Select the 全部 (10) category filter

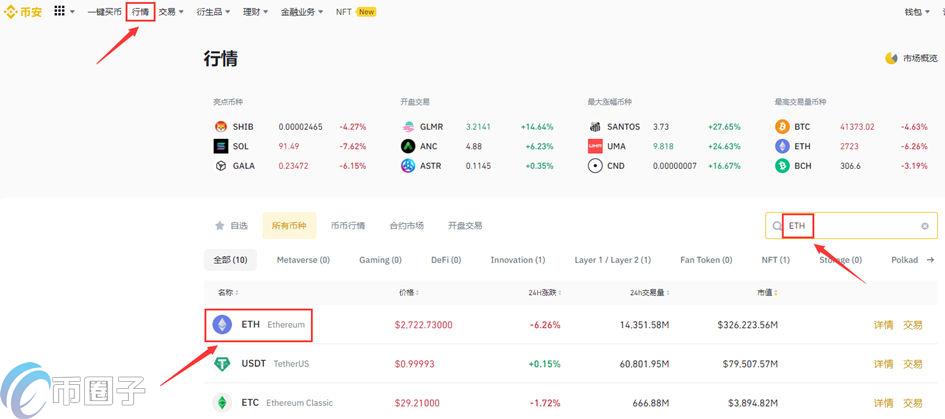tap(230, 260)
